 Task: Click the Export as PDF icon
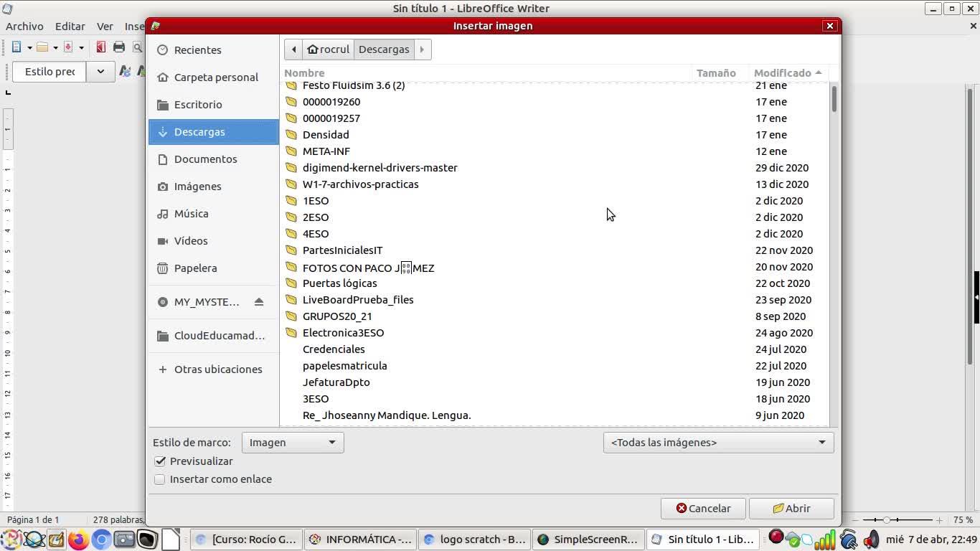[100, 47]
